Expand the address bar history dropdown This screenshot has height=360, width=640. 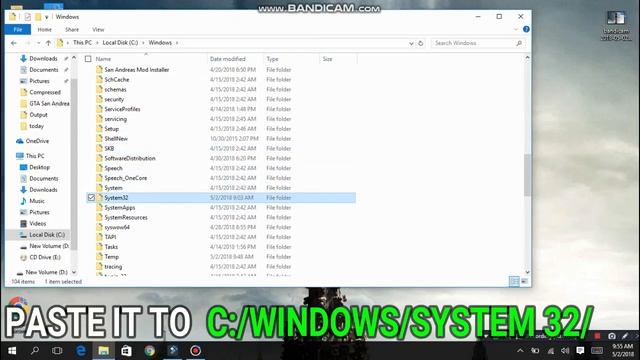(x=411, y=43)
